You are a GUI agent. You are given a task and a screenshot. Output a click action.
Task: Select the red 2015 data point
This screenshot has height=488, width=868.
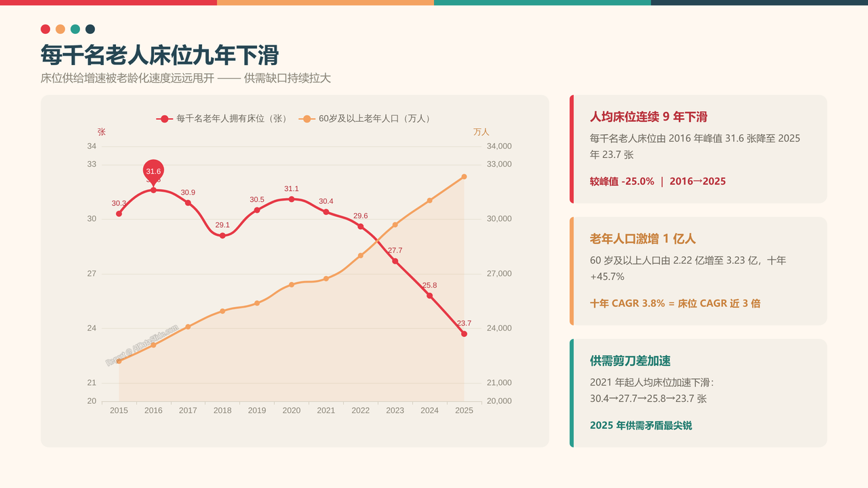[119, 213]
